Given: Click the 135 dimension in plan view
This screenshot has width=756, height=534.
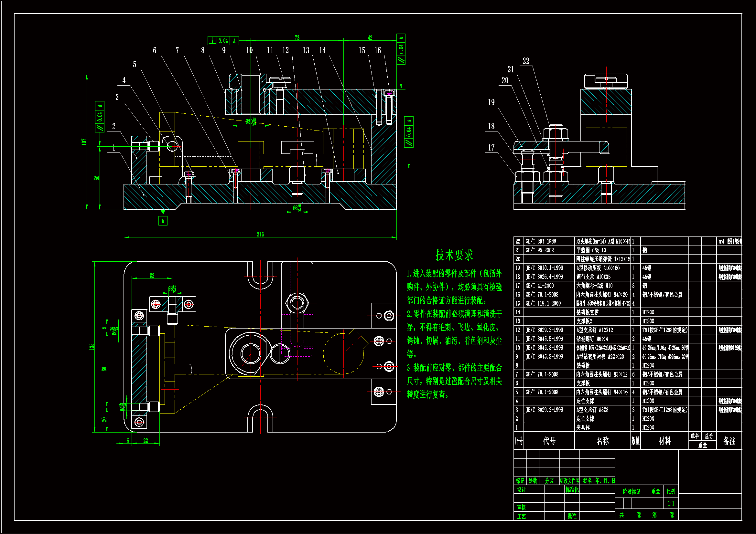Looking at the screenshot, I should pyautogui.click(x=92, y=346).
